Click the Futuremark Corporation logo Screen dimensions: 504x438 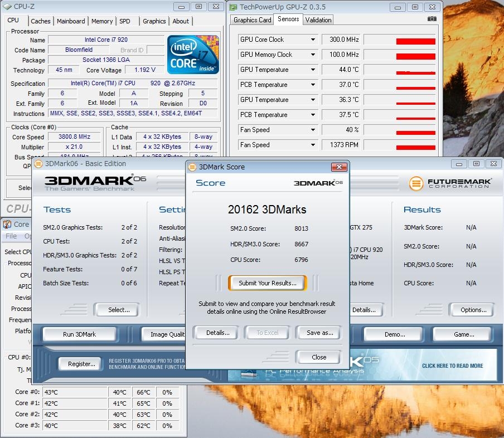click(450, 183)
